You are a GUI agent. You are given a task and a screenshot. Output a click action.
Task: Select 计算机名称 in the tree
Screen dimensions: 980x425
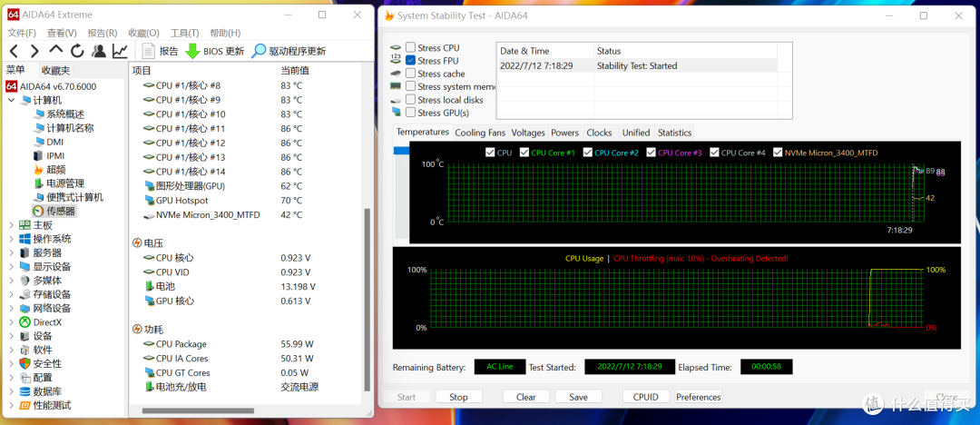[x=71, y=128]
